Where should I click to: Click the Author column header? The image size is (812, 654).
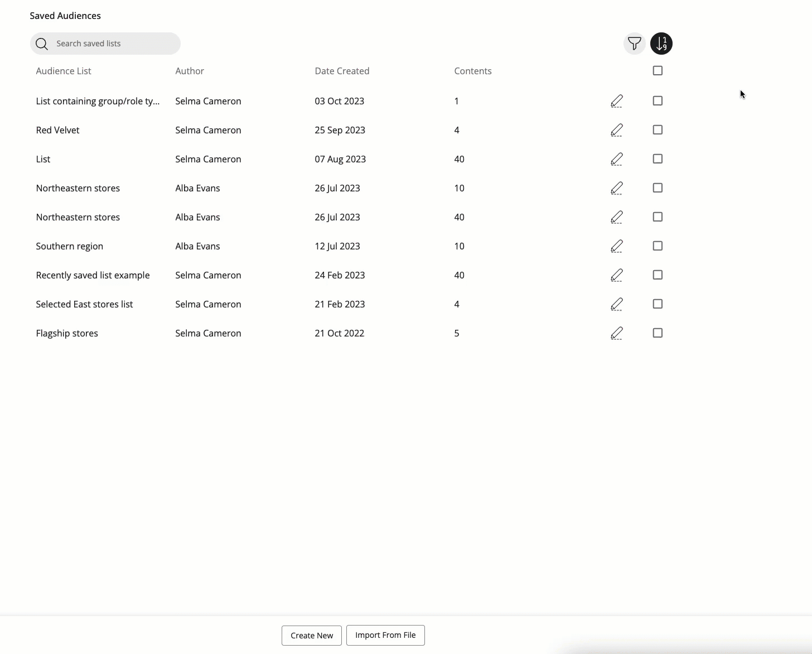point(190,71)
